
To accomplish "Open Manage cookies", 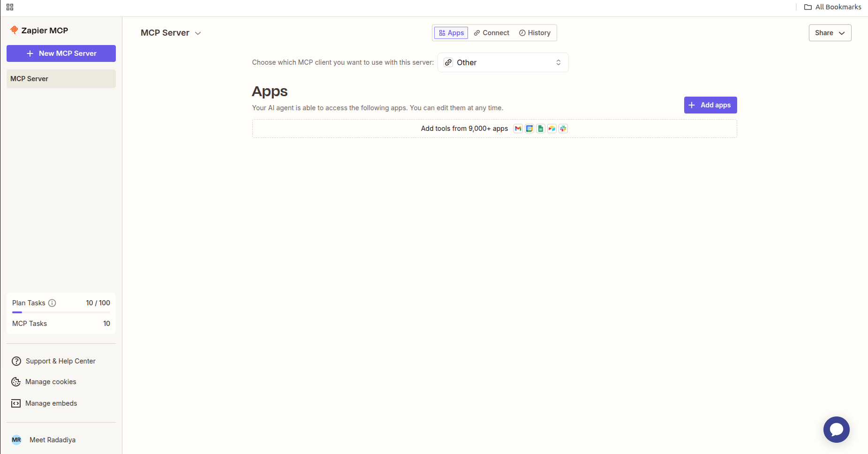I will (x=44, y=382).
